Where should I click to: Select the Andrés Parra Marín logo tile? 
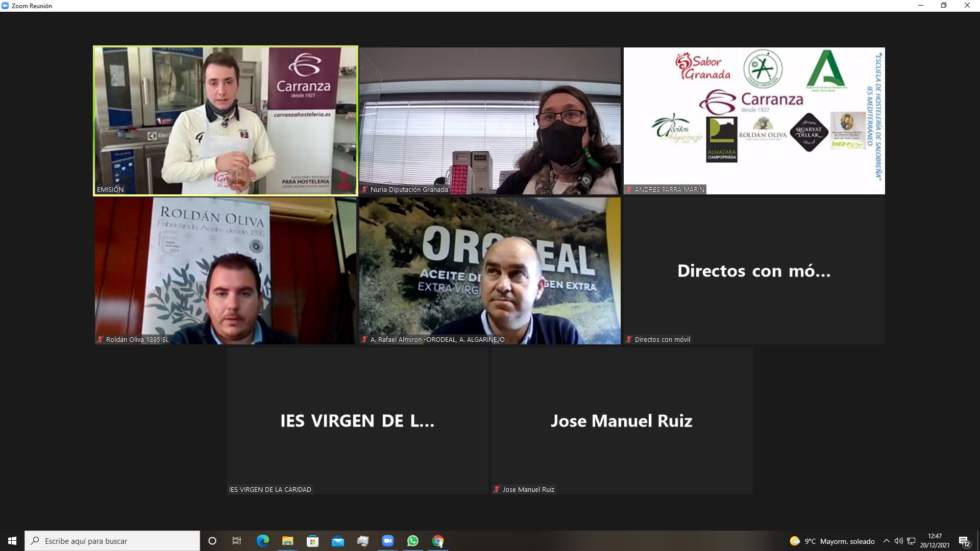point(754,120)
